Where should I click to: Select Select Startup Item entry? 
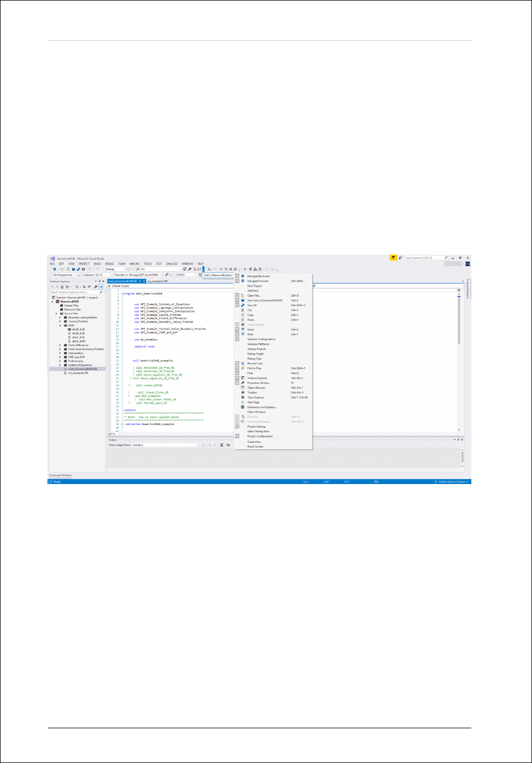click(259, 431)
